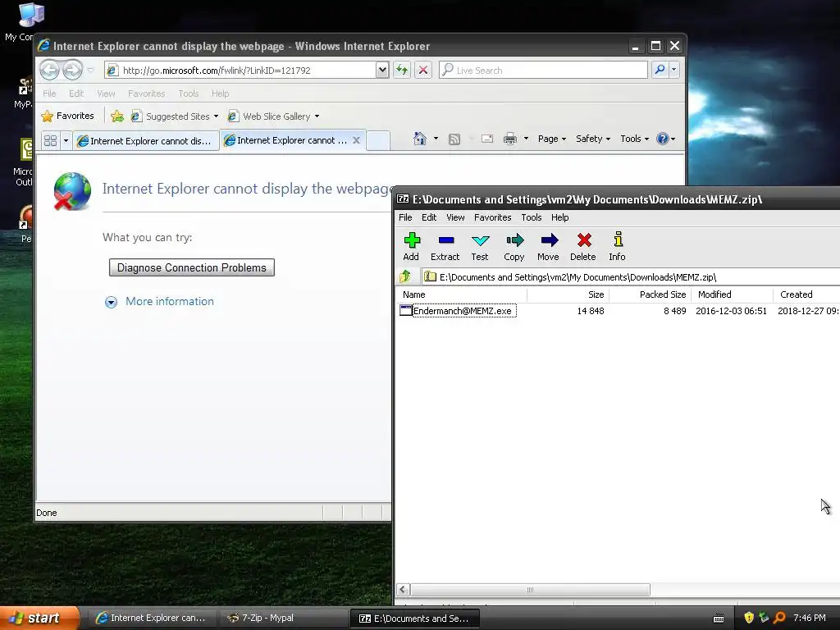Click the security shield tray icon
Screen dimensions: 840x630
(x=749, y=618)
